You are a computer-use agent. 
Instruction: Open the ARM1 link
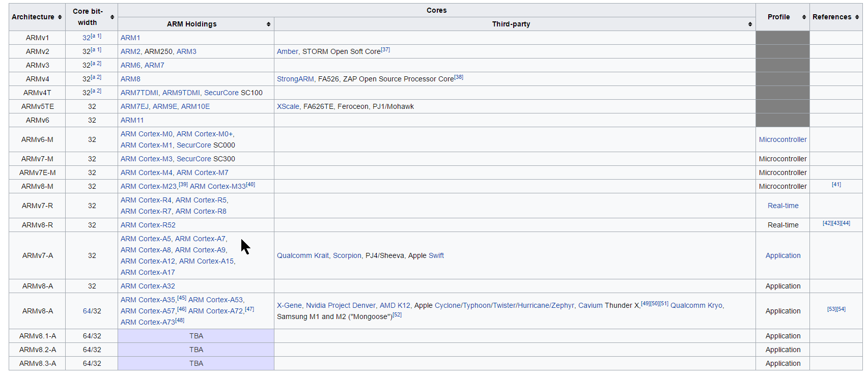click(130, 38)
